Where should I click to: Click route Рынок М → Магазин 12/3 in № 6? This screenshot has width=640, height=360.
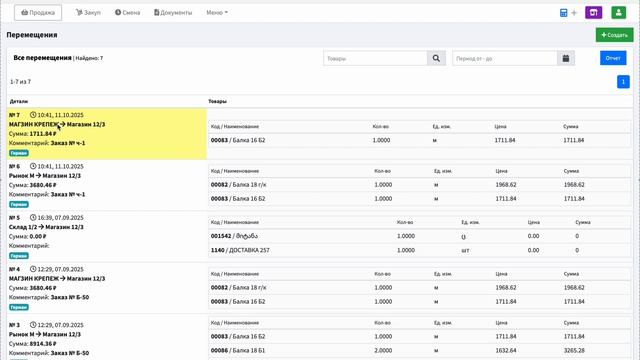click(45, 176)
